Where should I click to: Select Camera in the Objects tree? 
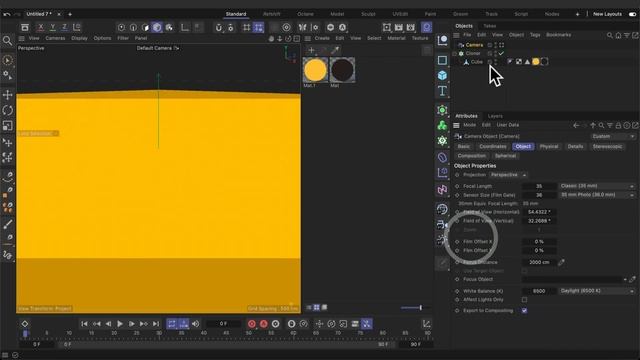(x=474, y=45)
